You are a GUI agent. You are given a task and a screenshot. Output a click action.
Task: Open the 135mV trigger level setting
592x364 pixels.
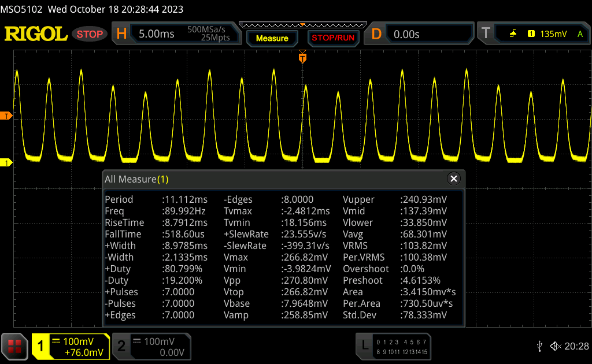click(x=553, y=34)
